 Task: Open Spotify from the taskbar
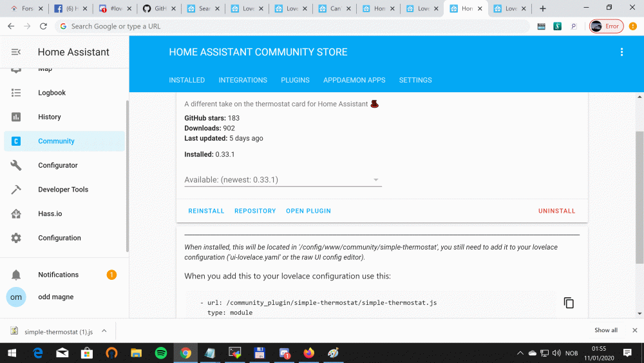coord(161,353)
